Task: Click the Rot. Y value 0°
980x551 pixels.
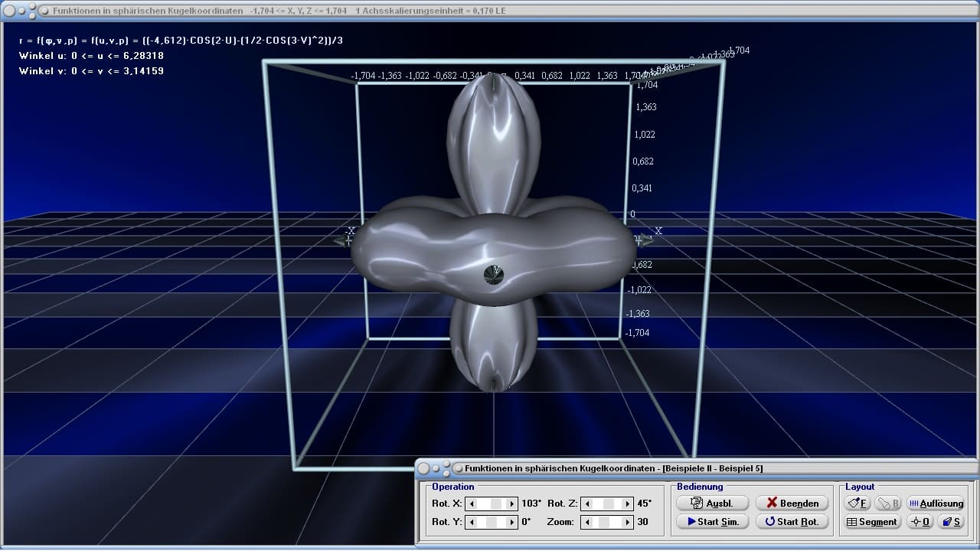Action: point(526,522)
